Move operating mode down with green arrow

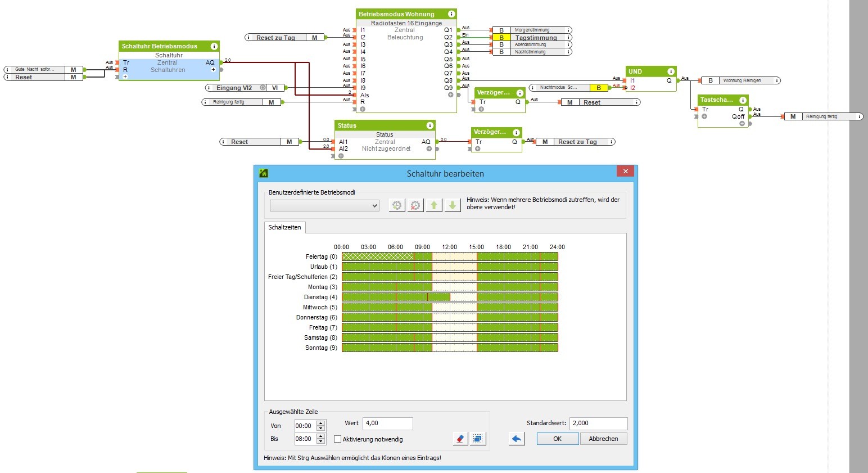[453, 206]
